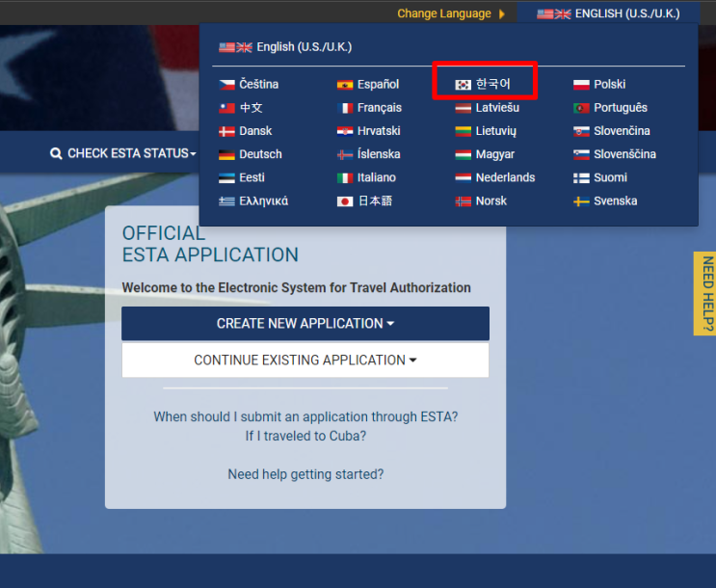Select Italiano language text
This screenshot has width=716, height=588.
[x=376, y=177]
